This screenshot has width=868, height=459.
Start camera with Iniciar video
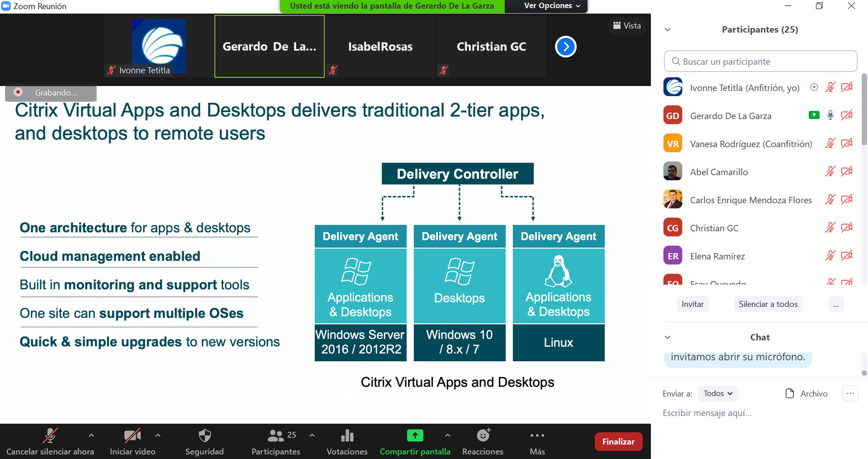click(x=133, y=442)
